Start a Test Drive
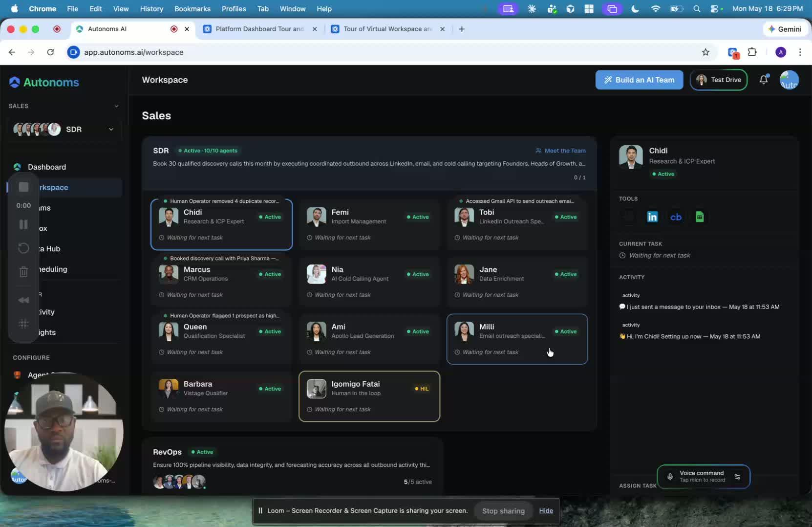This screenshot has width=812, height=527. (718, 80)
